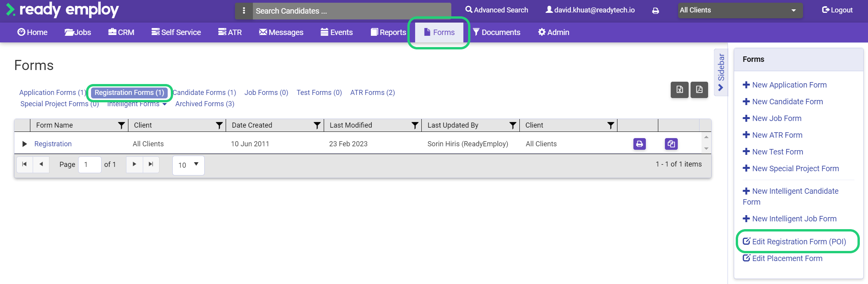Export forms list to Excel
Viewport: 868px width, 284px height.
(x=679, y=90)
